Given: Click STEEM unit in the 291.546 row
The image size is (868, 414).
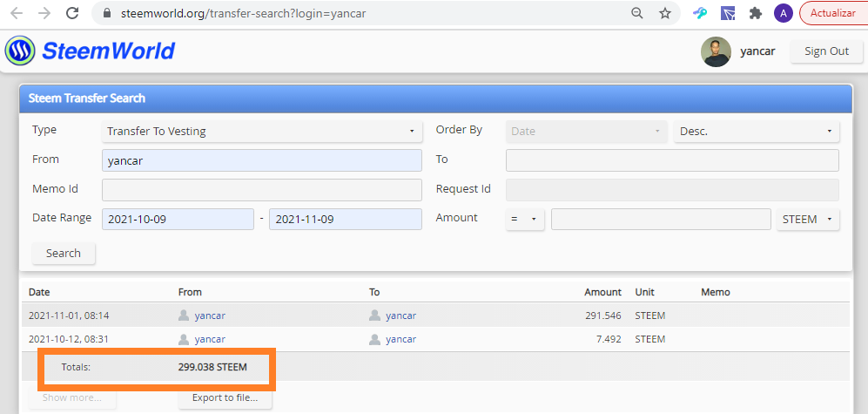Looking at the screenshot, I should click(x=649, y=316).
